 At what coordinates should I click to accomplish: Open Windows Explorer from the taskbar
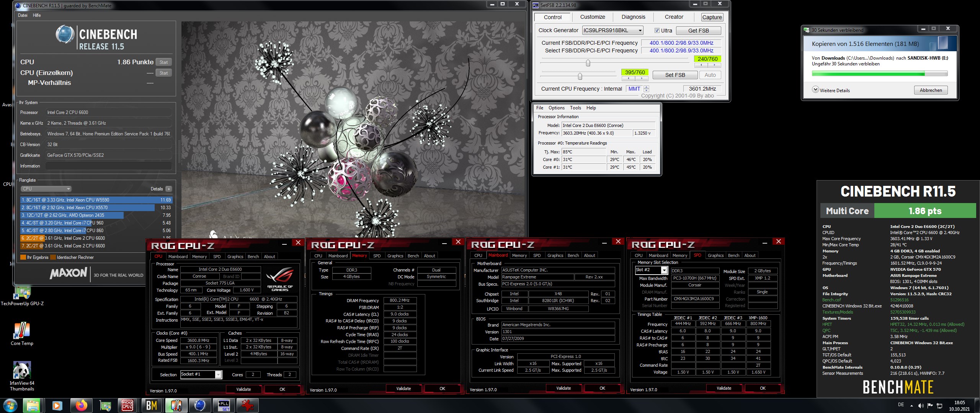point(33,405)
